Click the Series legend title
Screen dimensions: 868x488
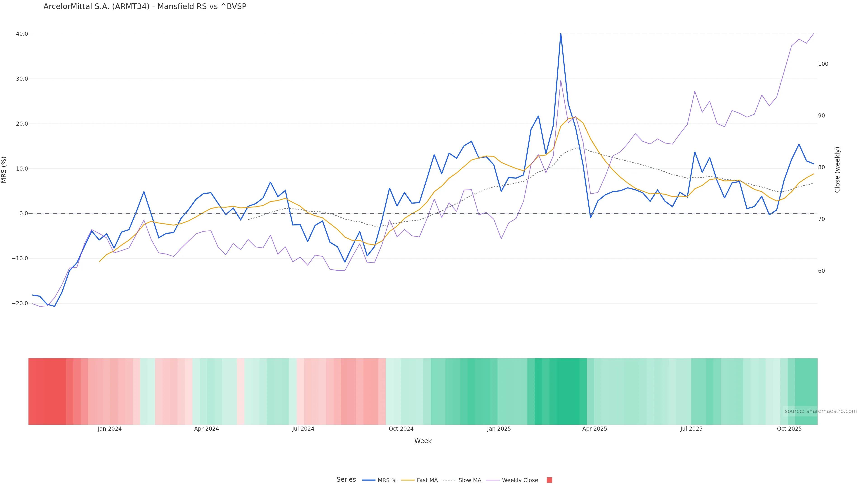346,480
